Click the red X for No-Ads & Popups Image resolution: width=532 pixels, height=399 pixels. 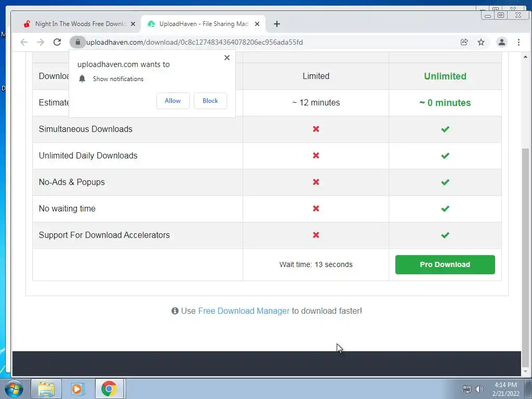(x=316, y=182)
